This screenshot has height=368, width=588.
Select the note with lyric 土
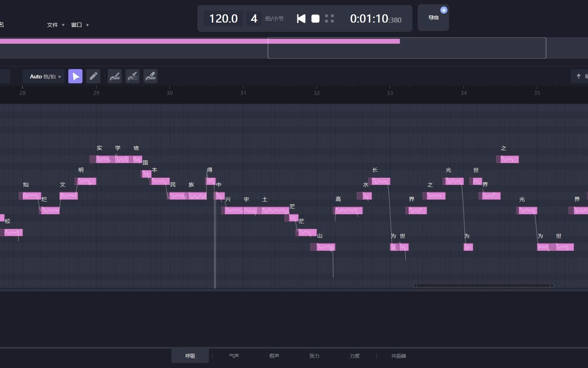(x=275, y=210)
